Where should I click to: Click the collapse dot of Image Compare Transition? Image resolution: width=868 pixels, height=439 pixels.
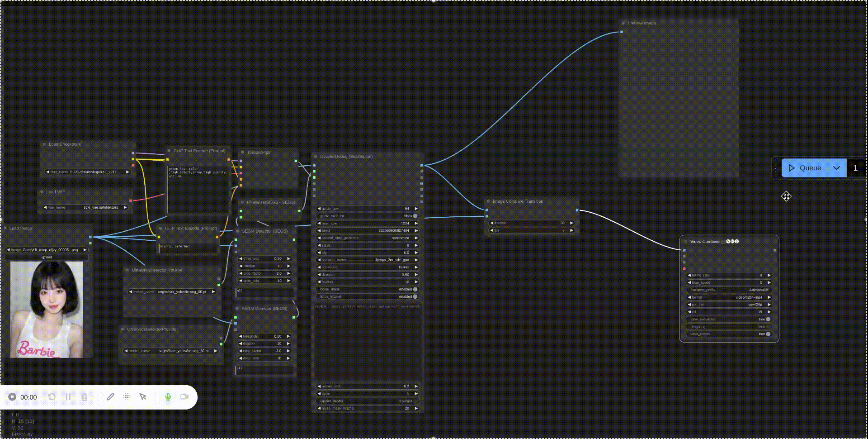[x=488, y=201]
